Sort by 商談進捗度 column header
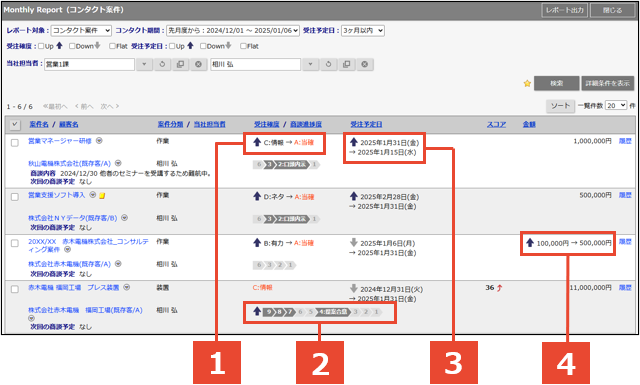Image resolution: width=640 pixels, height=385 pixels. pos(306,124)
